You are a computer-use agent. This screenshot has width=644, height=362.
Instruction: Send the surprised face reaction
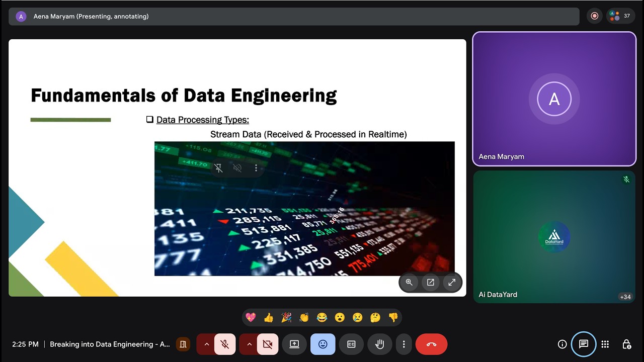[x=340, y=317]
